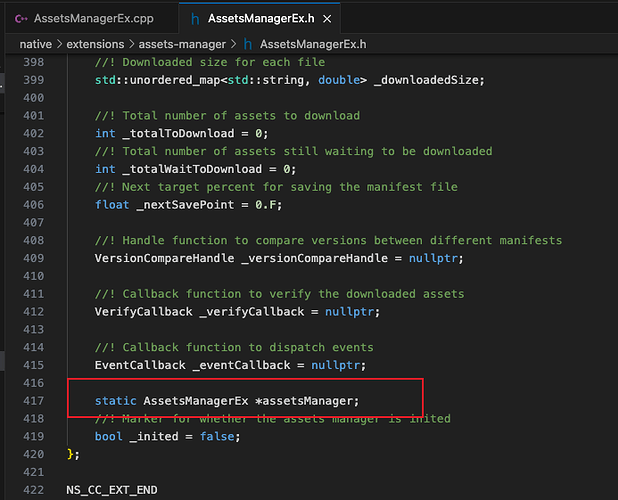Click comment 'Total number of assets to download'
This screenshot has width=618, height=500.
click(241, 116)
